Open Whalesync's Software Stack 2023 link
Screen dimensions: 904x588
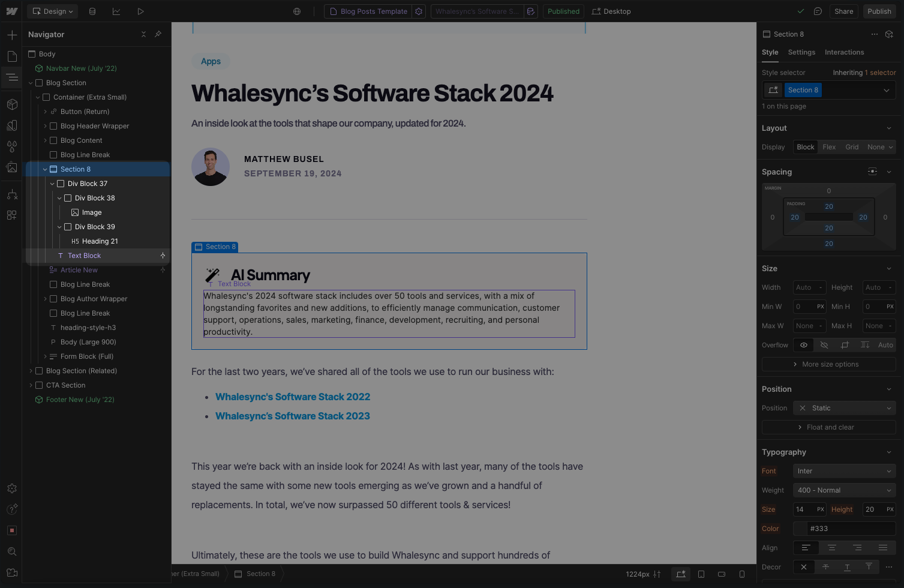click(x=293, y=416)
